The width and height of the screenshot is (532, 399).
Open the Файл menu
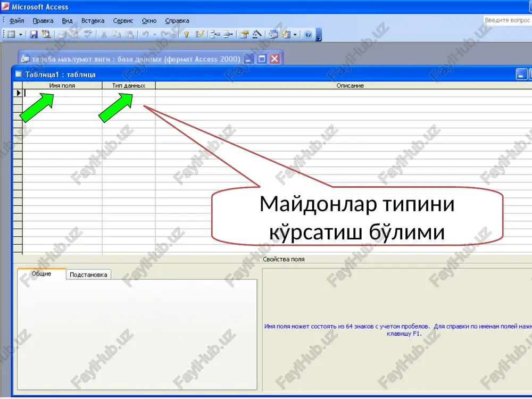[16, 21]
